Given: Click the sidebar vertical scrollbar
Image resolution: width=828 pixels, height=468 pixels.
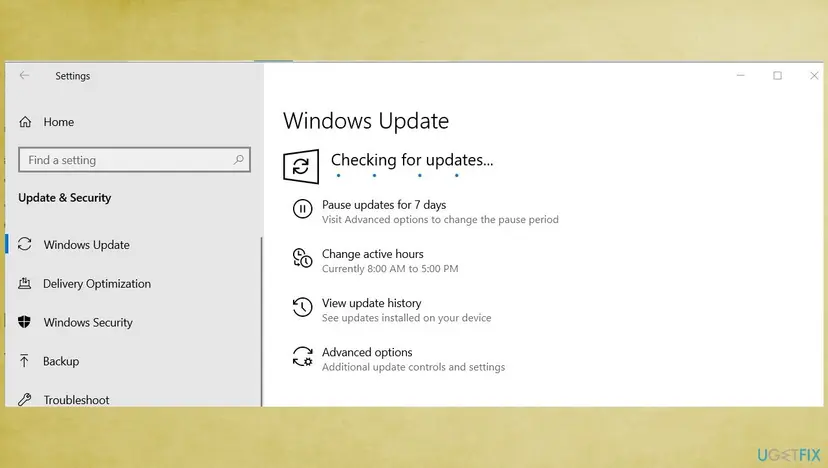Looking at the screenshot, I should click(261, 322).
